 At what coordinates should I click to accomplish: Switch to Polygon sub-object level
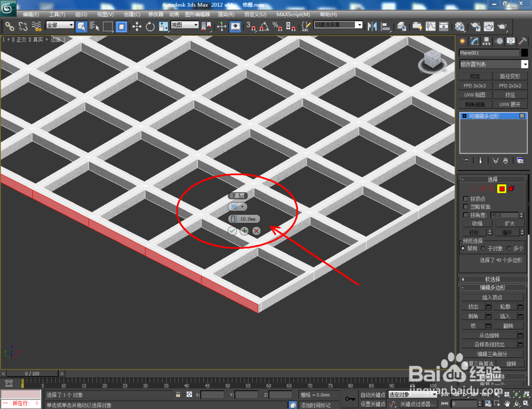502,189
